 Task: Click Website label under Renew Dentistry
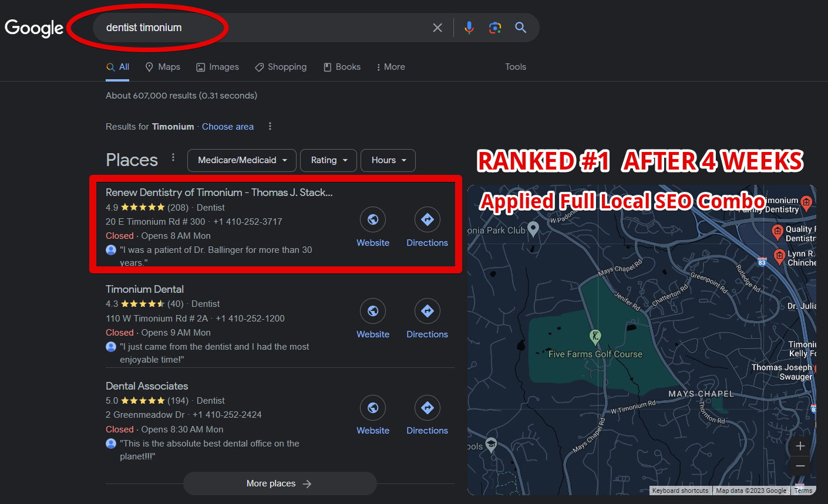[x=373, y=243]
